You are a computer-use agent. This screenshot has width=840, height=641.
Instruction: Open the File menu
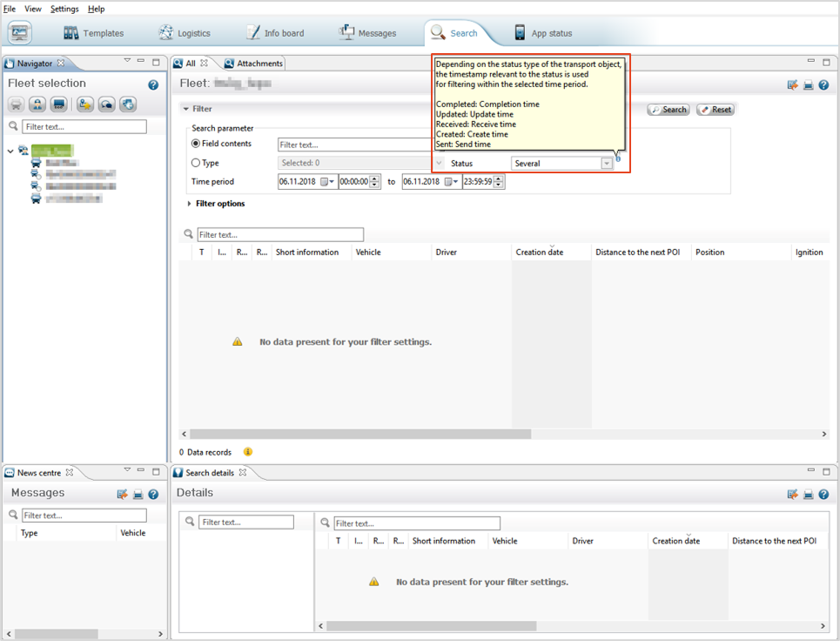point(10,9)
